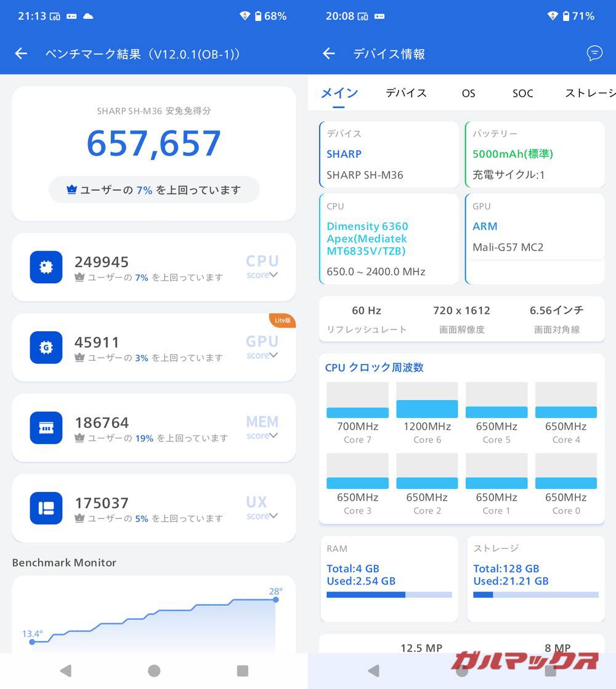This screenshot has height=689, width=616.
Task: Open the SHARP device card
Action: (x=389, y=154)
